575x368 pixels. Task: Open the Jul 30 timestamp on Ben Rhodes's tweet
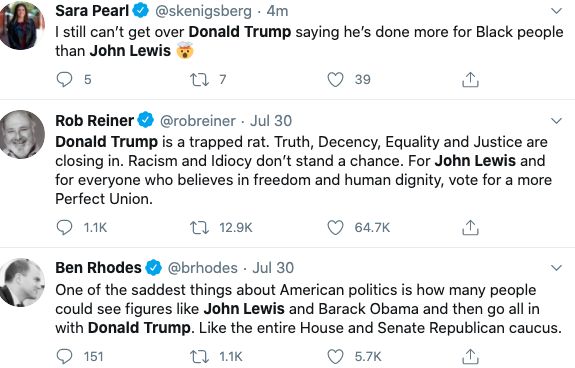coord(273,268)
